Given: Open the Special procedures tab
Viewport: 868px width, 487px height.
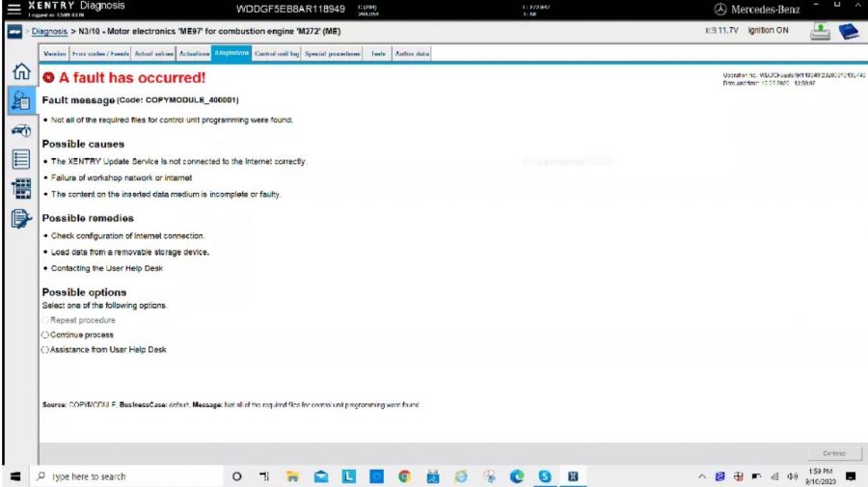Looking at the screenshot, I should coord(333,54).
